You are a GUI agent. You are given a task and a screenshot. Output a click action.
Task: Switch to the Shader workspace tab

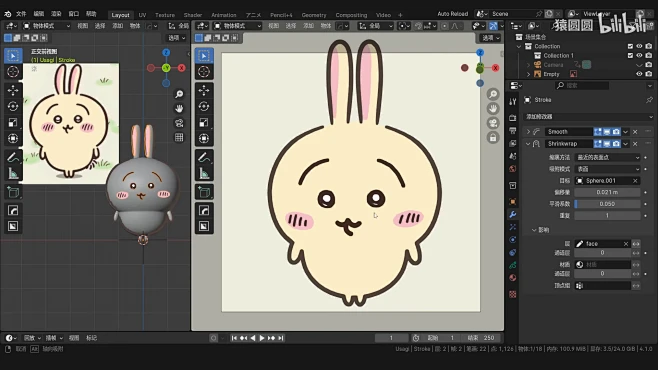(x=193, y=15)
